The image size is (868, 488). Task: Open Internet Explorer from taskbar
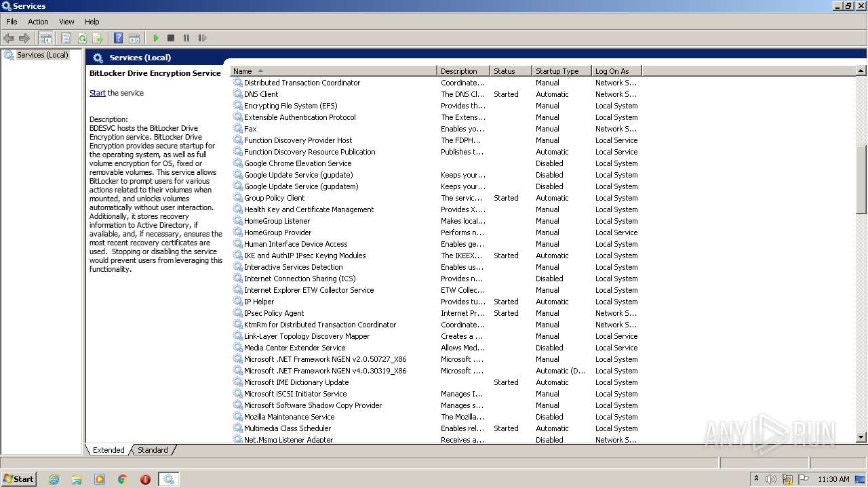[x=54, y=479]
